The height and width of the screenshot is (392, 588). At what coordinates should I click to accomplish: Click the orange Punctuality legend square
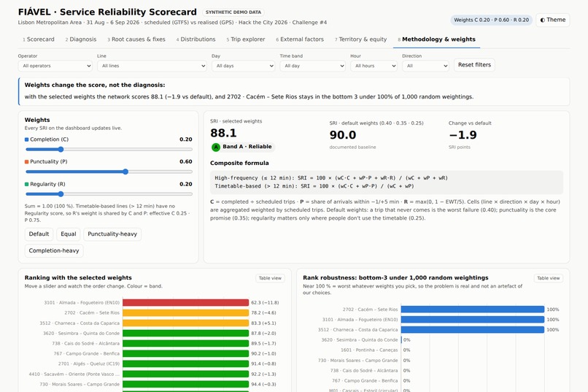click(26, 161)
